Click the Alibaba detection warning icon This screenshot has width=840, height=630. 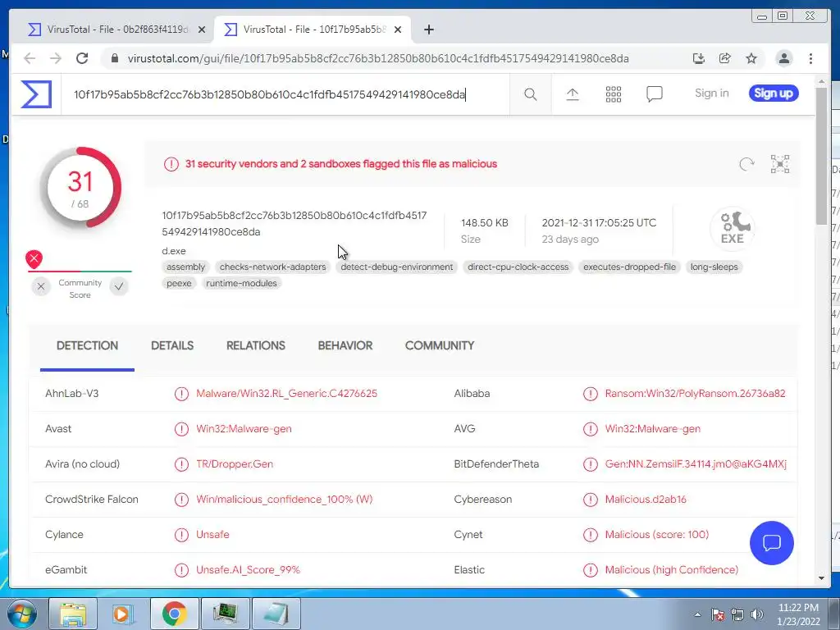pos(591,394)
